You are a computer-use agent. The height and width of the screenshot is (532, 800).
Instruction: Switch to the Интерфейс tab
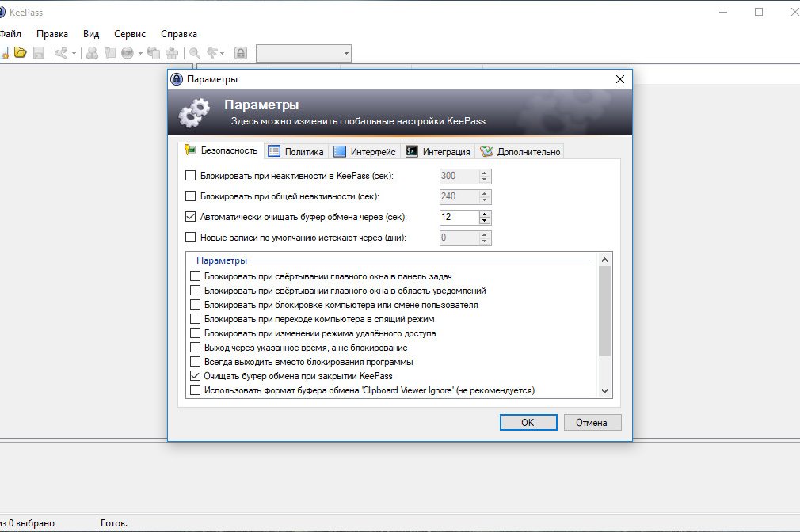coord(364,151)
